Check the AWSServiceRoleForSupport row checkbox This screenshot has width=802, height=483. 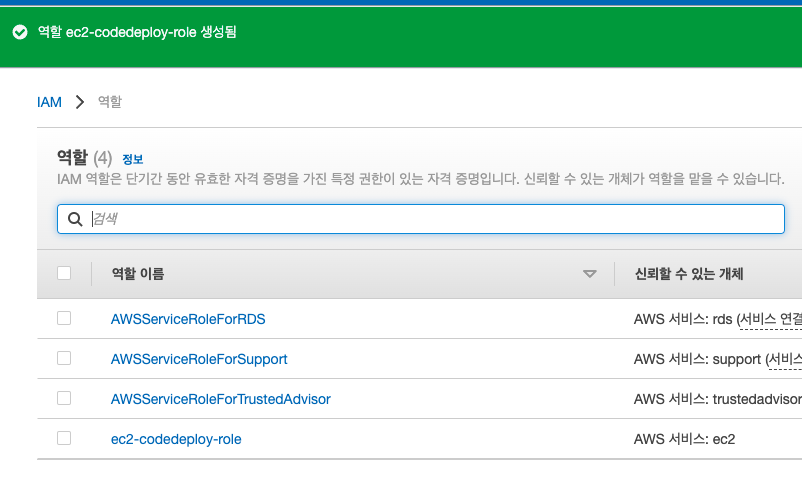click(x=64, y=358)
